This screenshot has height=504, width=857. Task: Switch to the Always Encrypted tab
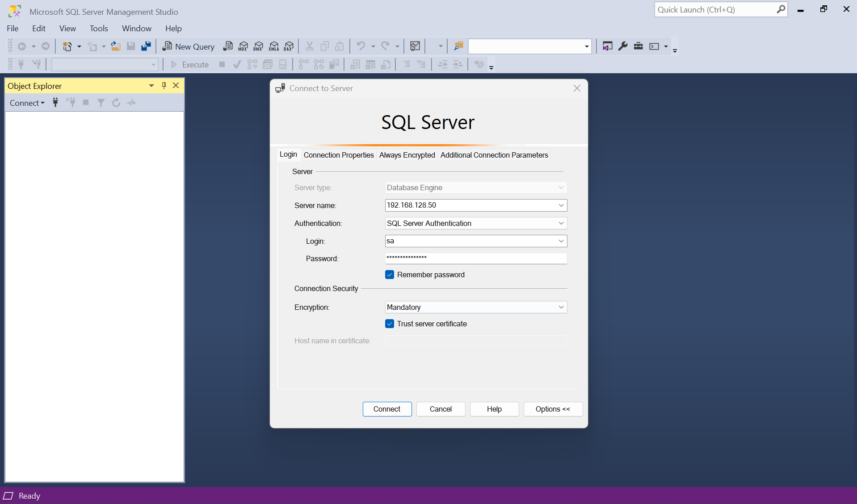407,155
